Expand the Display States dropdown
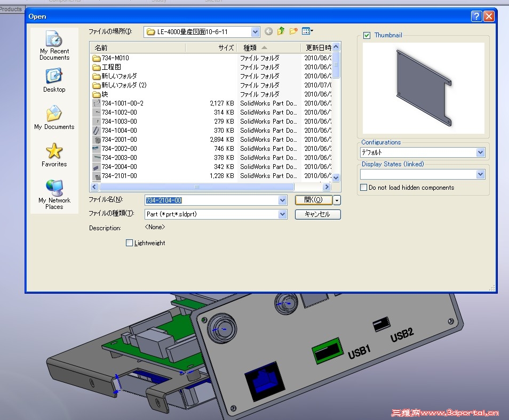This screenshot has width=509, height=420. [480, 174]
